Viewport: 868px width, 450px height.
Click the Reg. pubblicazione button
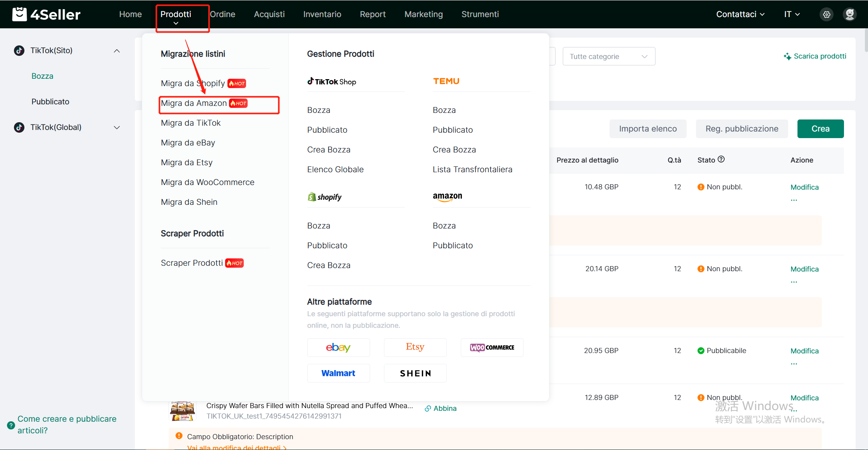742,129
